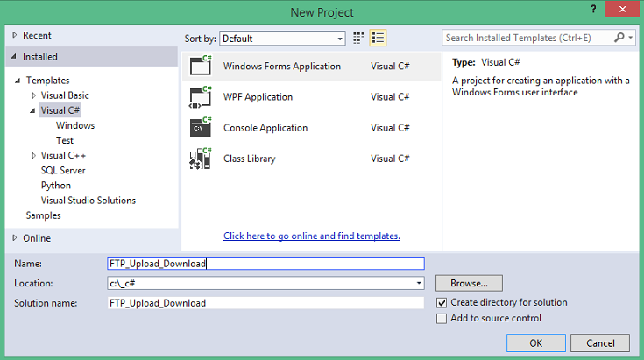Switch to small icons grid view
The height and width of the screenshot is (360, 644).
[358, 39]
